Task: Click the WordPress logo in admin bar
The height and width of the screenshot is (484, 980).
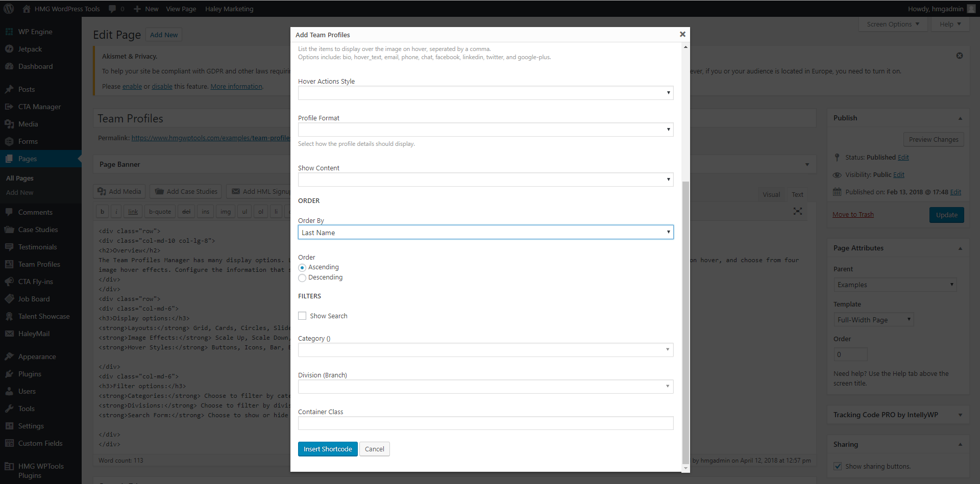Action: (9, 9)
